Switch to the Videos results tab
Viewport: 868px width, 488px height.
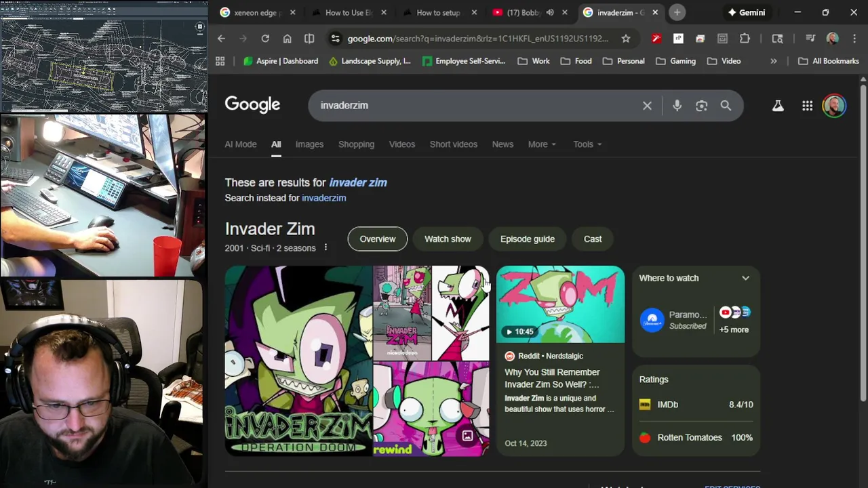tap(402, 144)
